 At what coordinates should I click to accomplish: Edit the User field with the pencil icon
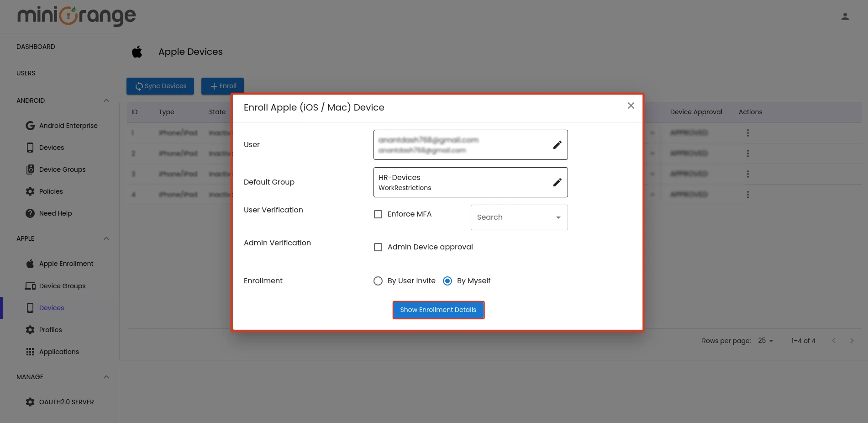click(557, 144)
